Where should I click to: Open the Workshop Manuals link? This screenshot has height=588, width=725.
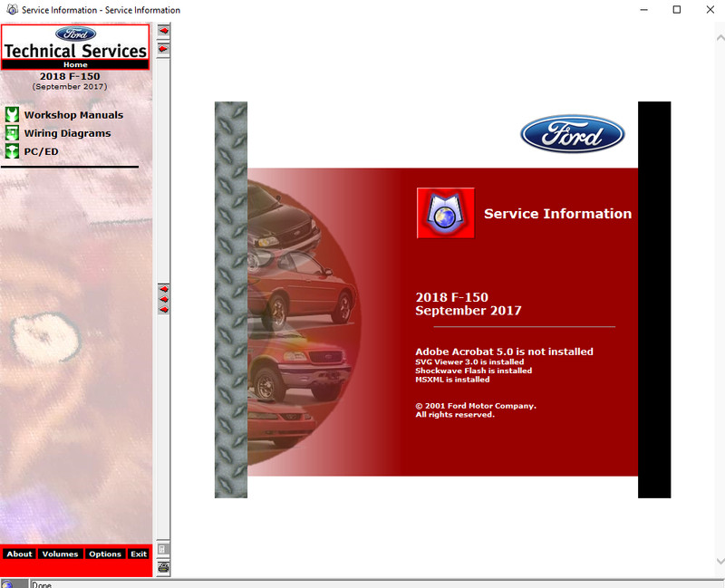pos(73,115)
